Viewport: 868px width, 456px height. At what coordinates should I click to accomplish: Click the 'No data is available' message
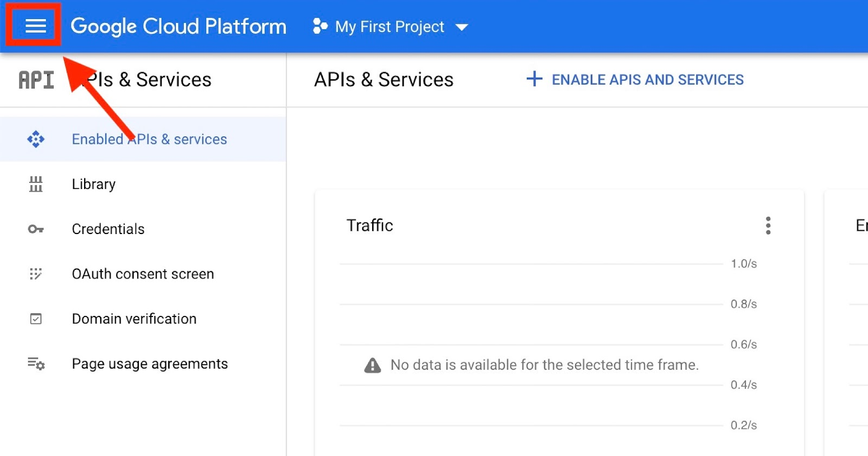click(545, 365)
